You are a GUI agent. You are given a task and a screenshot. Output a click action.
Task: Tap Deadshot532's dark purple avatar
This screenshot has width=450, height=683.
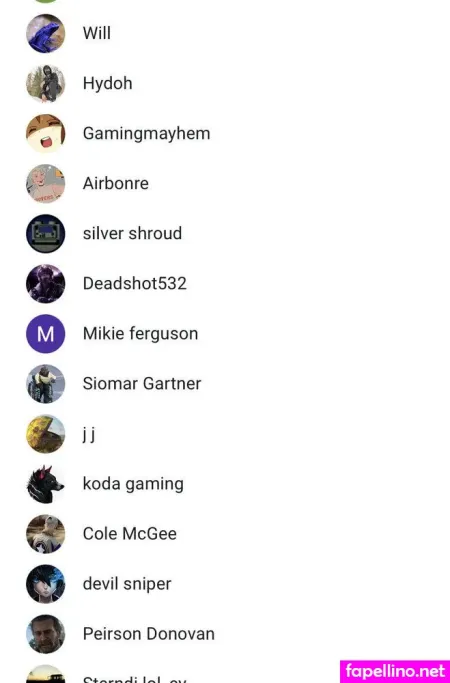[x=45, y=284]
